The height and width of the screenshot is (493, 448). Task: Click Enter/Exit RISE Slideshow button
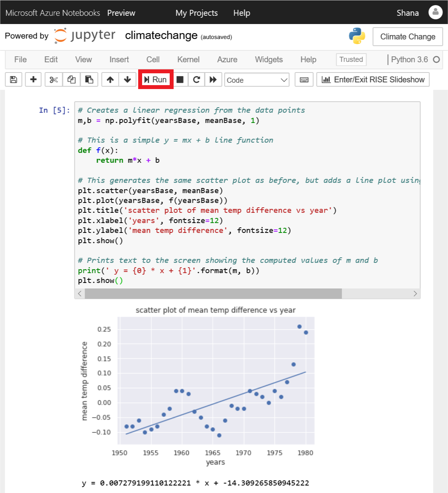(x=373, y=80)
